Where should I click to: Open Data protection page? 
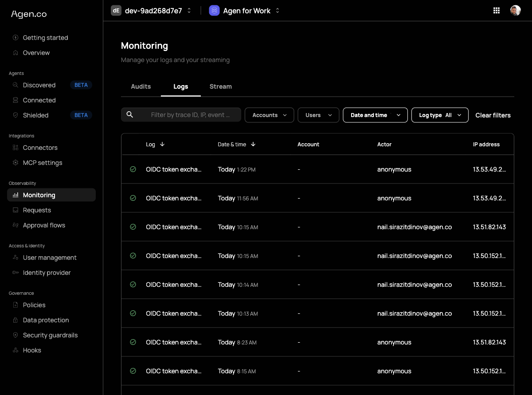click(x=51, y=320)
